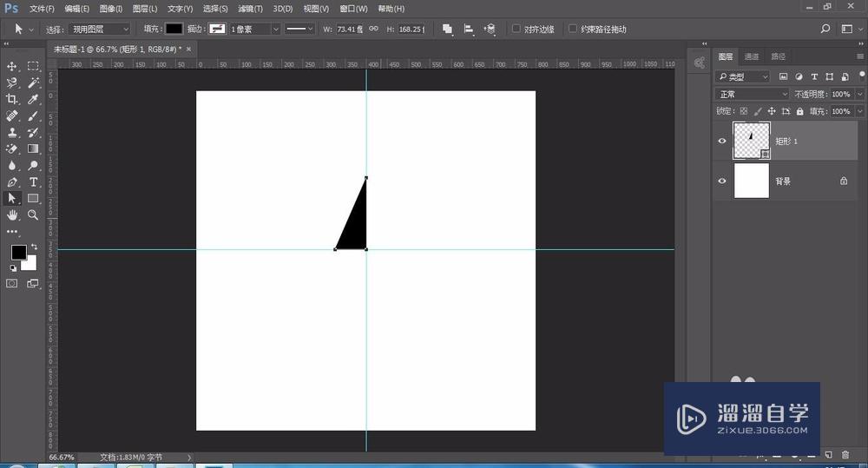Select the Gradient tool
This screenshot has width=868, height=468.
coord(34,149)
